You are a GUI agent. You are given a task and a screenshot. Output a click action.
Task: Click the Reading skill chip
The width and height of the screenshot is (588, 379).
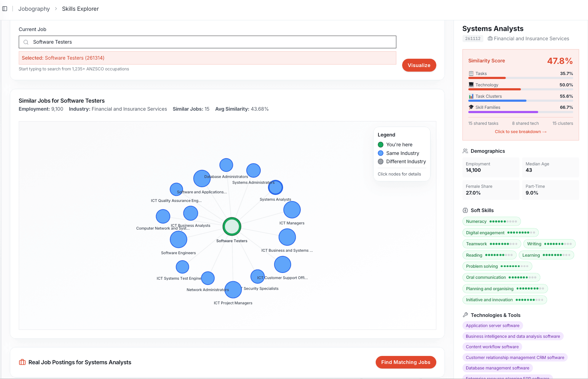click(489, 255)
